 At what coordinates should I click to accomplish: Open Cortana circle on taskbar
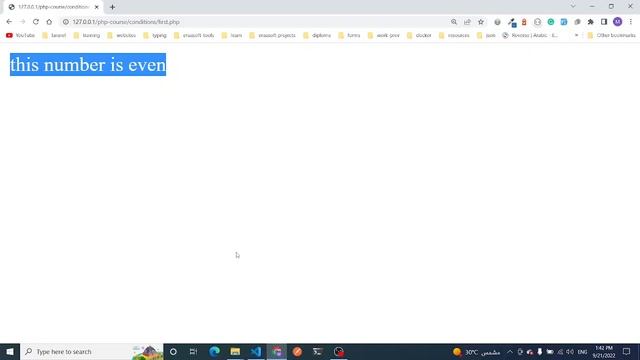click(173, 351)
